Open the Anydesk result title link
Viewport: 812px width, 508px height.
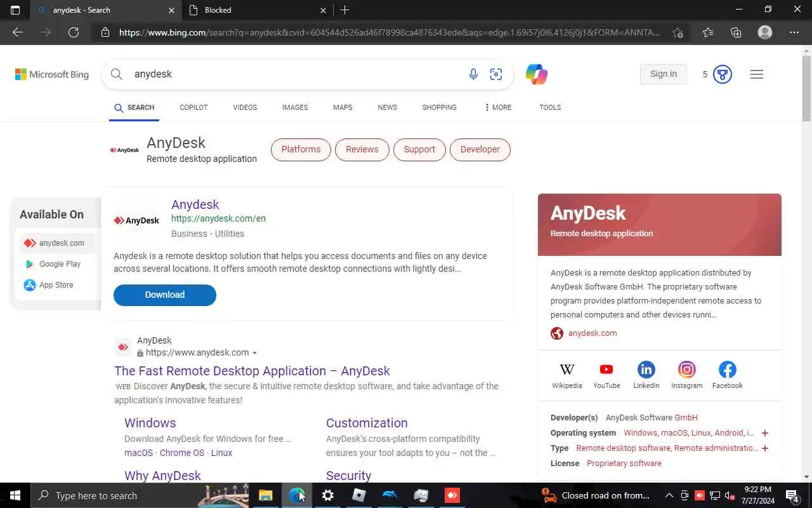coord(195,204)
